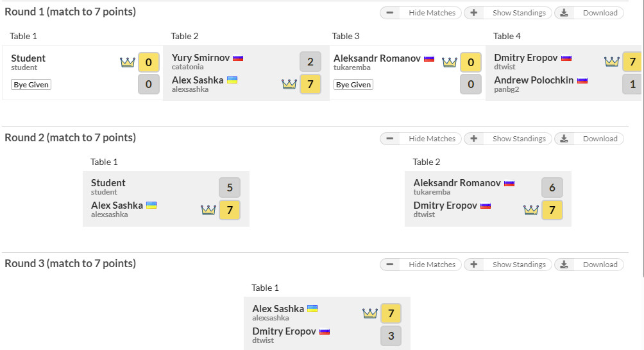The width and height of the screenshot is (644, 350).
Task: Show Standings for Round 1
Action: click(x=507, y=13)
